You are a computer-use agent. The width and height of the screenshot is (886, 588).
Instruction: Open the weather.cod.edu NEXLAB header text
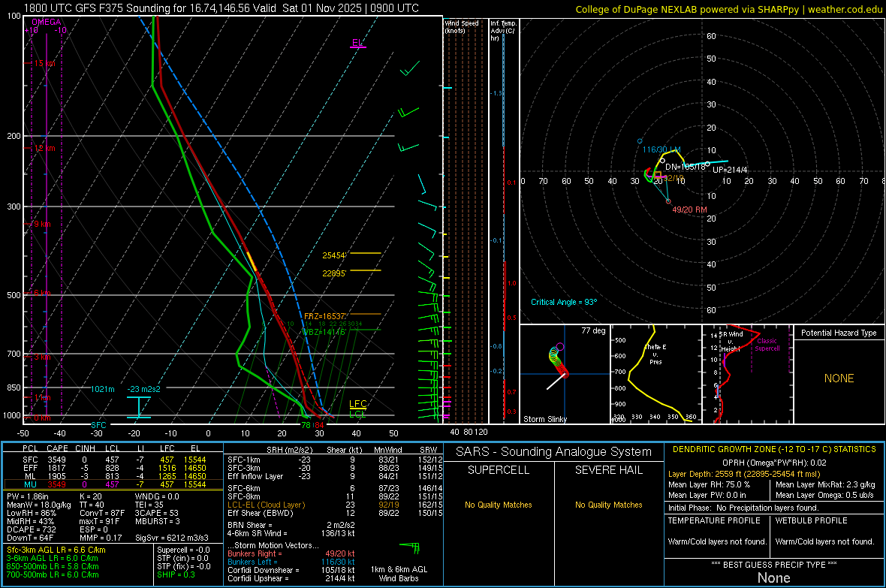click(x=729, y=9)
